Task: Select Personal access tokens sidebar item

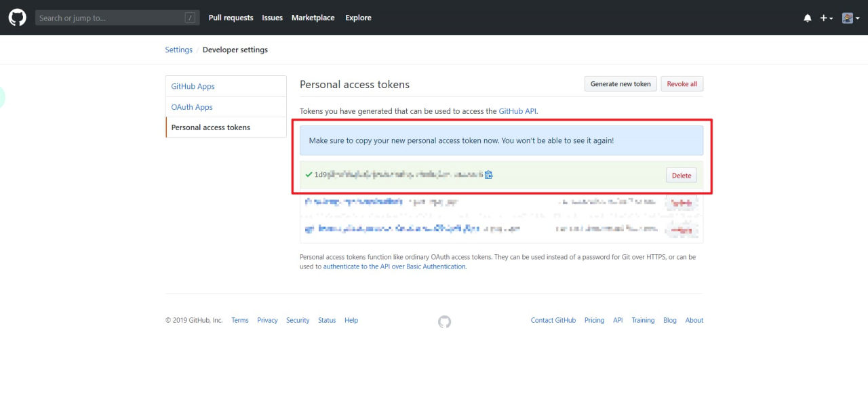Action: coord(210,127)
